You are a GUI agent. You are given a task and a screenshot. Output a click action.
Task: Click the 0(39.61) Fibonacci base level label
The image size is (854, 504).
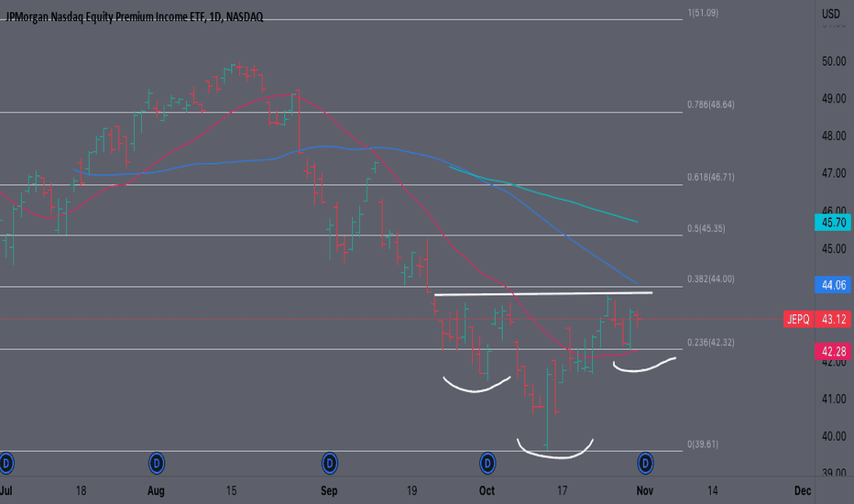coord(703,444)
